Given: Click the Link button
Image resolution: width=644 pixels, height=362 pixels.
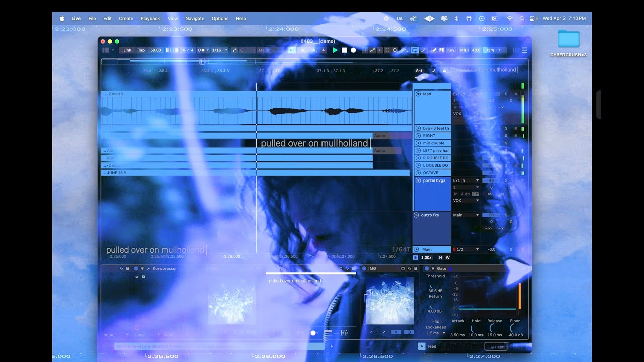Looking at the screenshot, I should tap(127, 50).
